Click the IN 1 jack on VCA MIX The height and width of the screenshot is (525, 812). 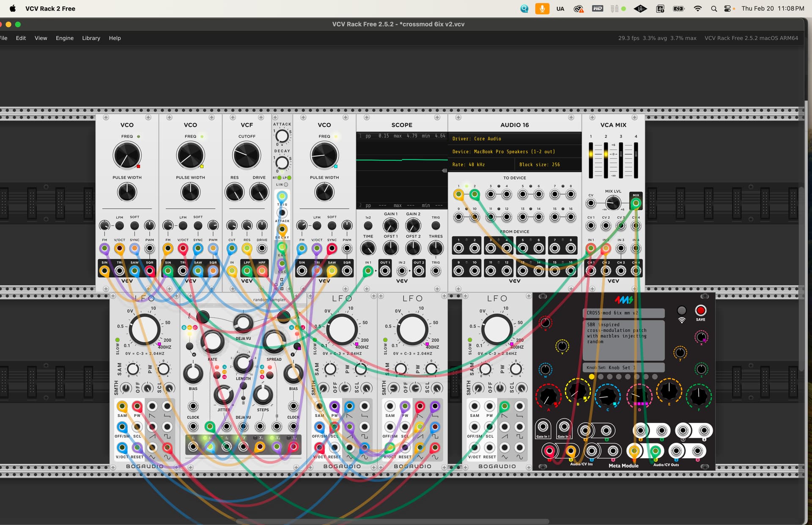pyautogui.click(x=591, y=249)
